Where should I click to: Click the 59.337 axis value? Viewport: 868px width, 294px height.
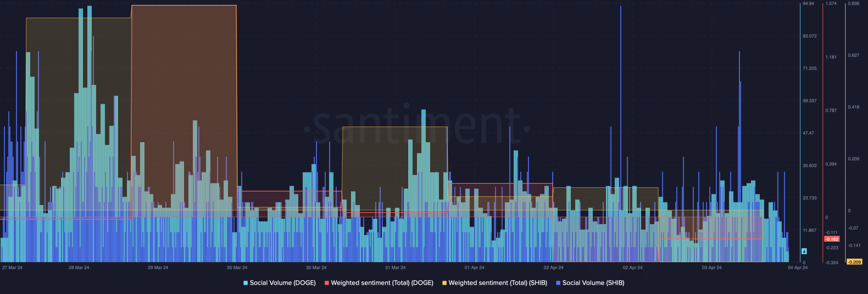click(x=810, y=101)
